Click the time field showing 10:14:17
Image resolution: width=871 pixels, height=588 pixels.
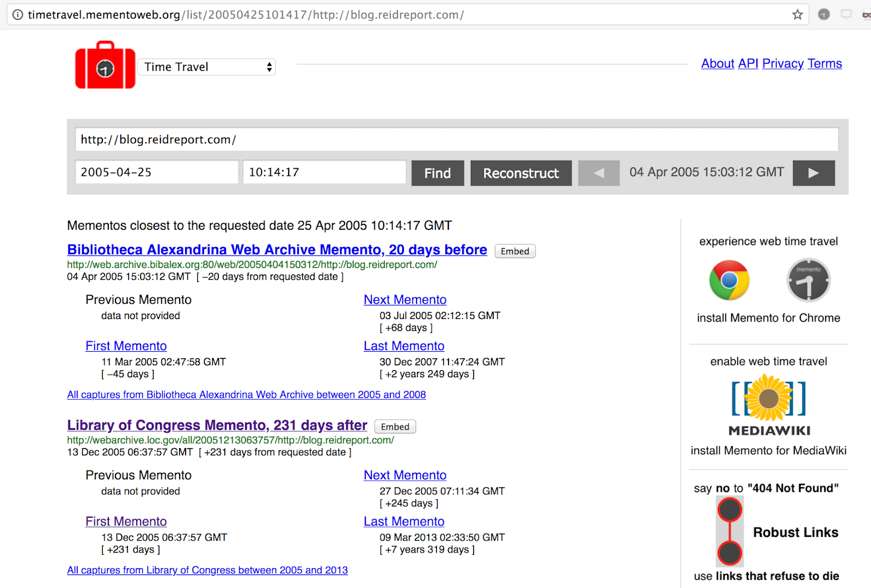coord(324,172)
